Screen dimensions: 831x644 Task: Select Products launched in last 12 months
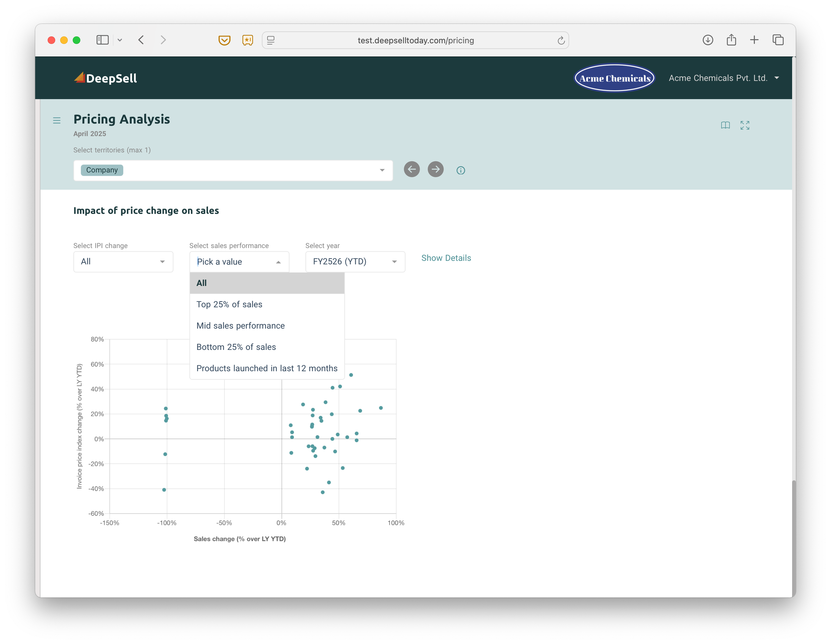267,368
